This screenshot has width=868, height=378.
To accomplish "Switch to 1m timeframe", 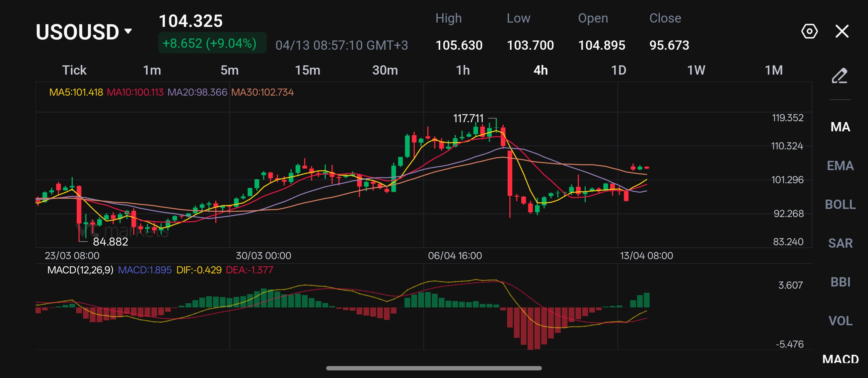I will click(x=152, y=70).
